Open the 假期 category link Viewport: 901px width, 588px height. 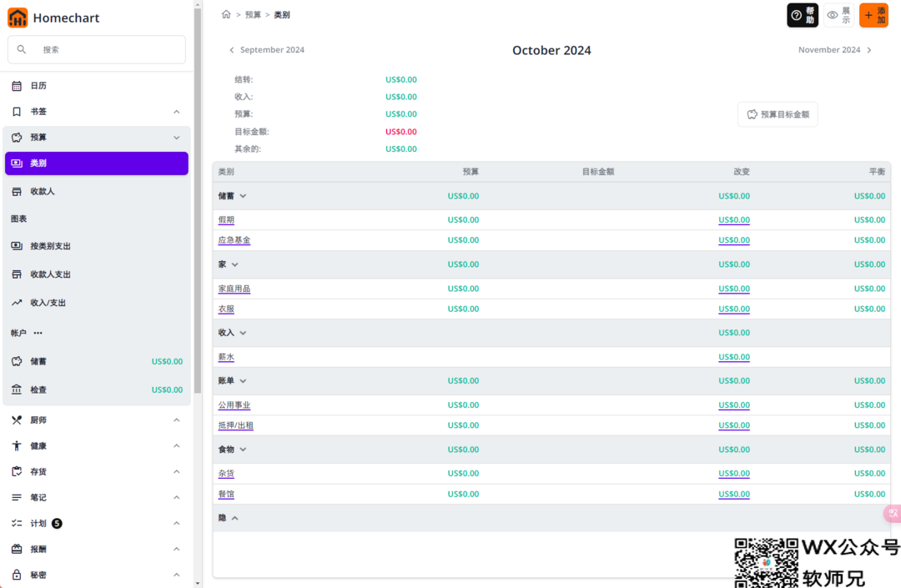226,220
